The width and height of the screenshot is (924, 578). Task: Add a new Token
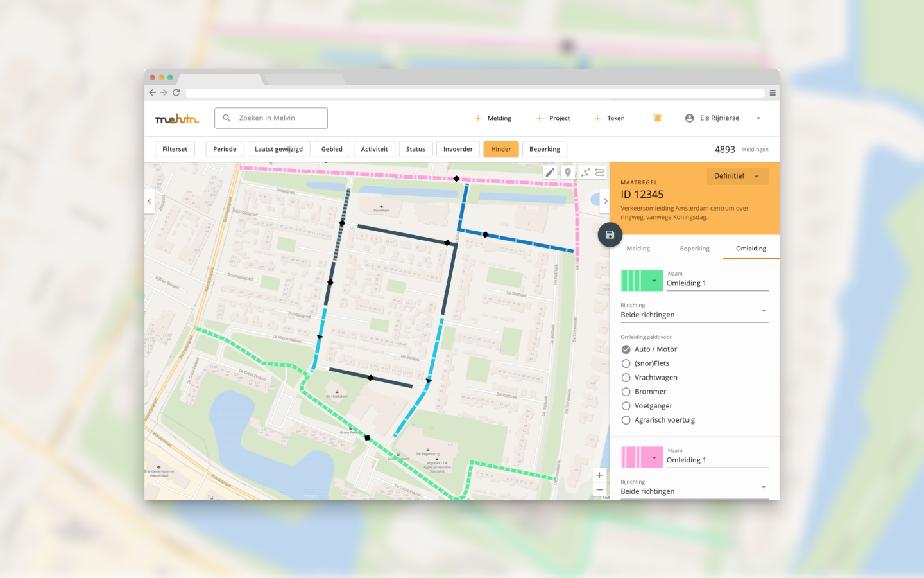click(x=610, y=118)
